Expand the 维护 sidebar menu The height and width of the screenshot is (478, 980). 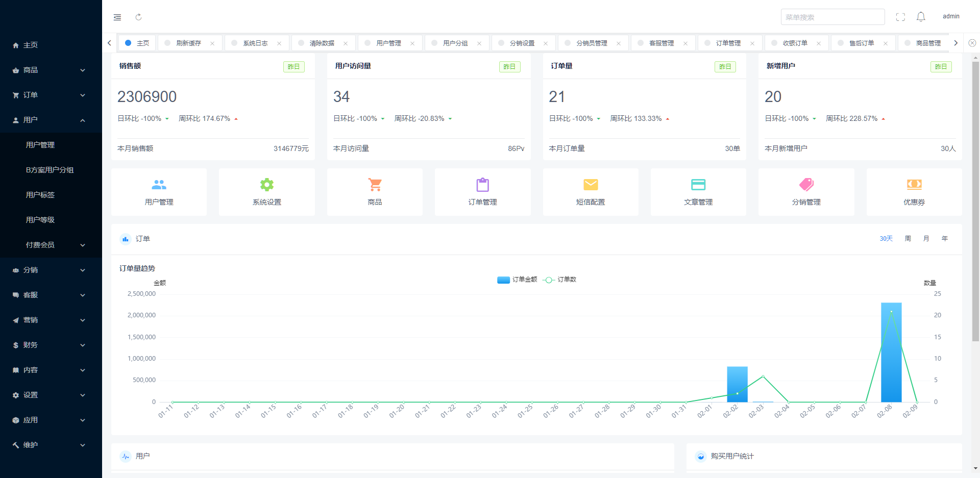[x=51, y=445]
